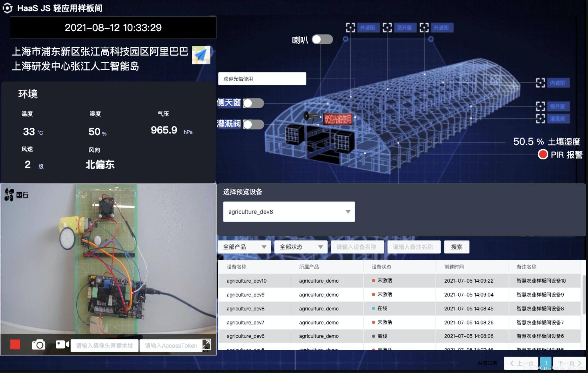Click the 请输入设备名称 device name field
This screenshot has width=588, height=373.
coord(357,247)
